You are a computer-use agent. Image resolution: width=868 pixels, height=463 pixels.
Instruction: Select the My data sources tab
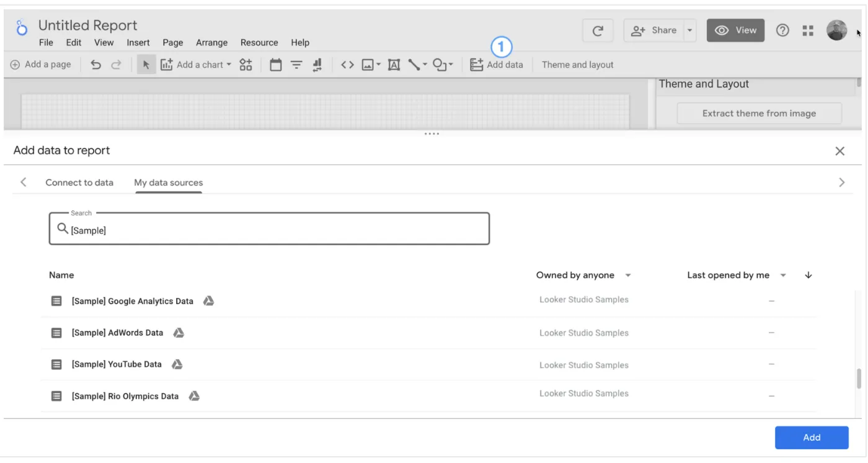169,182
